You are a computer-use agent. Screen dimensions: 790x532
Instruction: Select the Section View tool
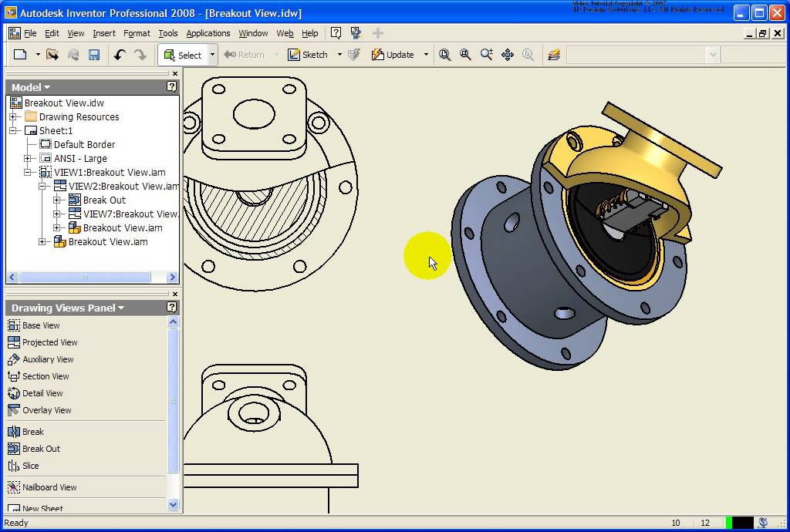39,376
